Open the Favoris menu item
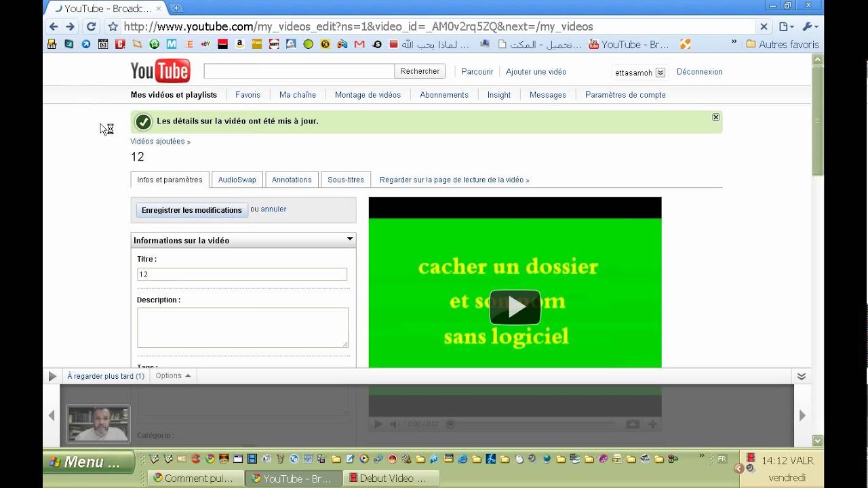Viewport: 868px width, 488px height. click(x=248, y=95)
